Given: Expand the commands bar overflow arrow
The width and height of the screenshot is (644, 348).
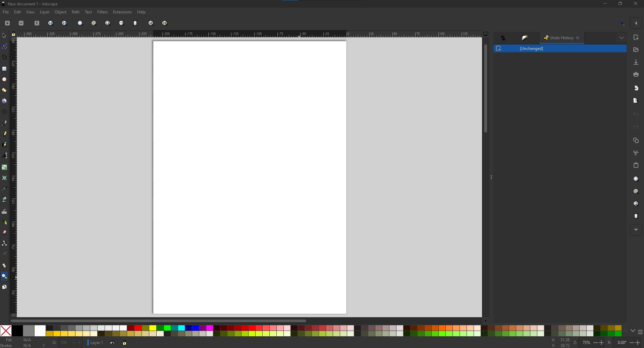Looking at the screenshot, I should coord(636,230).
